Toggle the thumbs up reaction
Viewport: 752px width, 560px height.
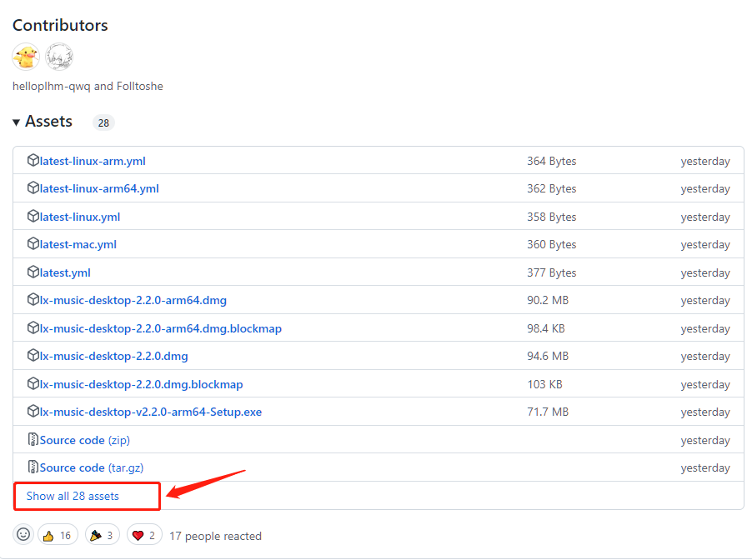click(58, 535)
